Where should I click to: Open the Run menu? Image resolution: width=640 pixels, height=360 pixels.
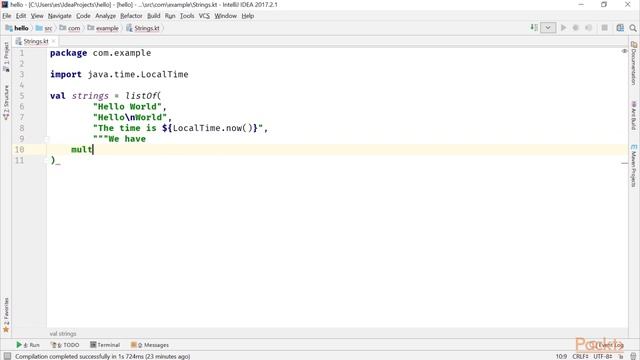point(170,16)
